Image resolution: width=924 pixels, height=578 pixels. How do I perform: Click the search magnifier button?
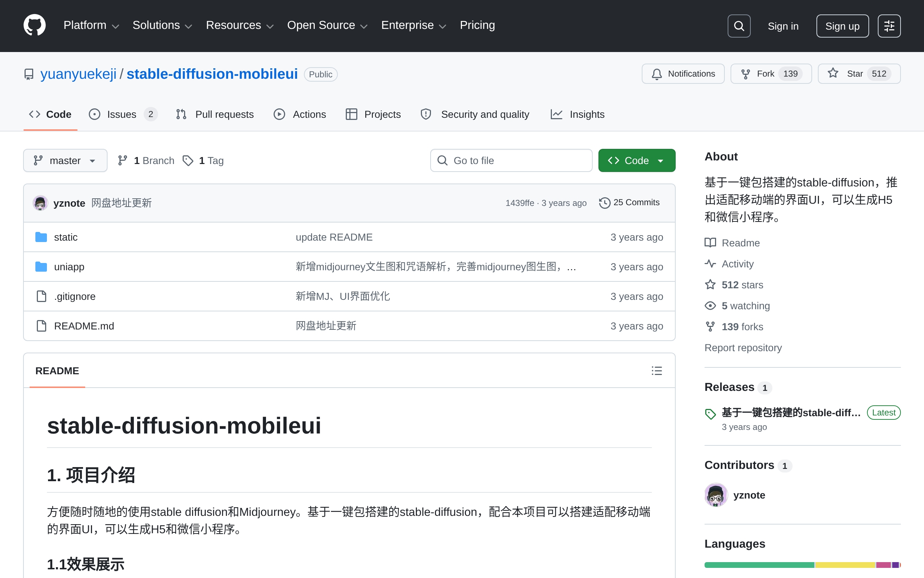pos(739,26)
